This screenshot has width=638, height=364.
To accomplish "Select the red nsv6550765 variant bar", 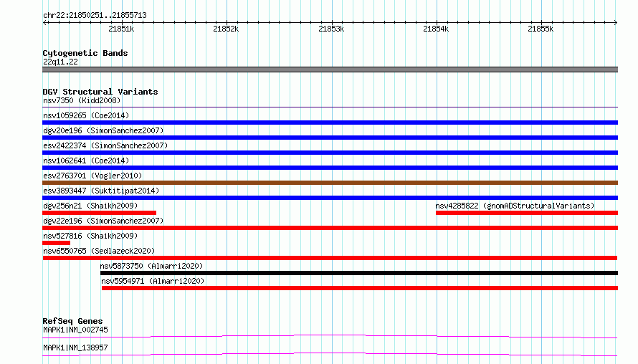I will (x=330, y=258).
